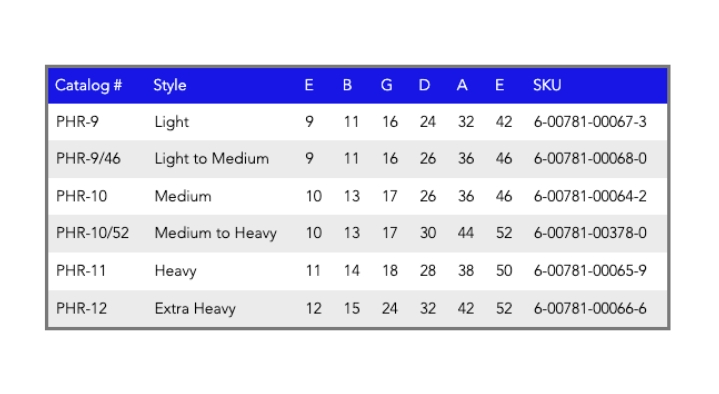Click the PHR-10/52 catalog entry
The height and width of the screenshot is (394, 719).
tap(93, 233)
